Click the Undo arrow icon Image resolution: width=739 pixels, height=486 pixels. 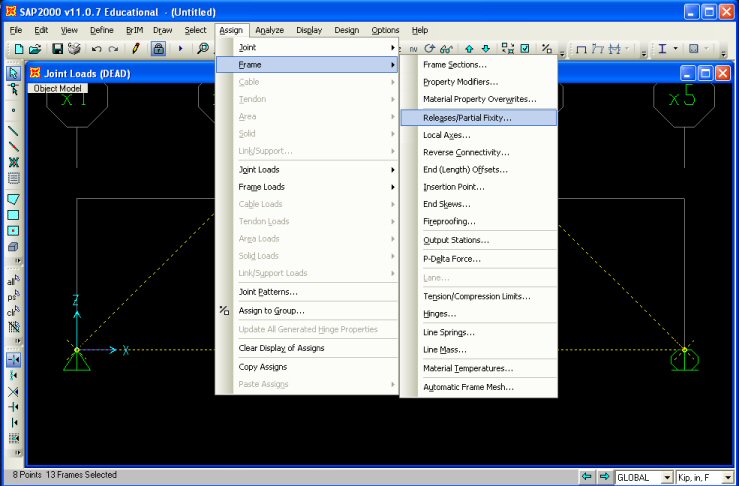pos(97,49)
